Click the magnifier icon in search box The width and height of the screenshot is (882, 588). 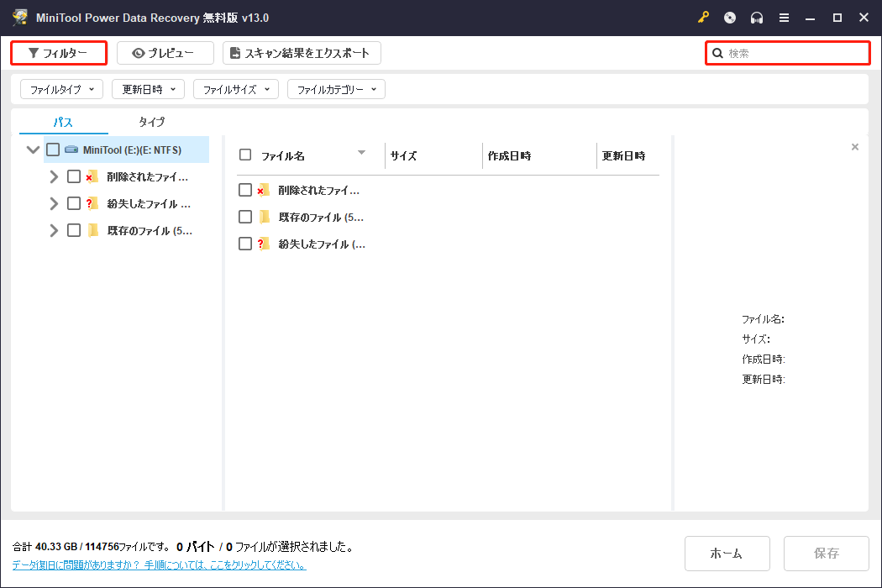717,54
